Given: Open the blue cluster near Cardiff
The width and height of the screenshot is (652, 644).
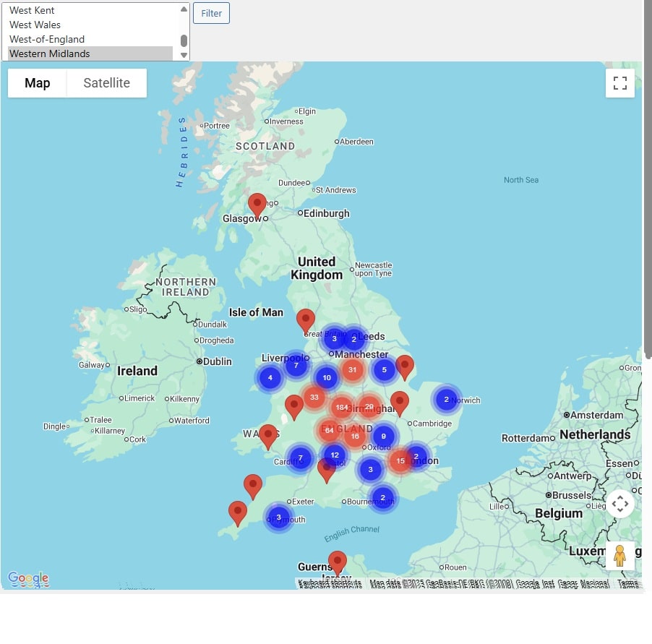Looking at the screenshot, I should tap(300, 458).
